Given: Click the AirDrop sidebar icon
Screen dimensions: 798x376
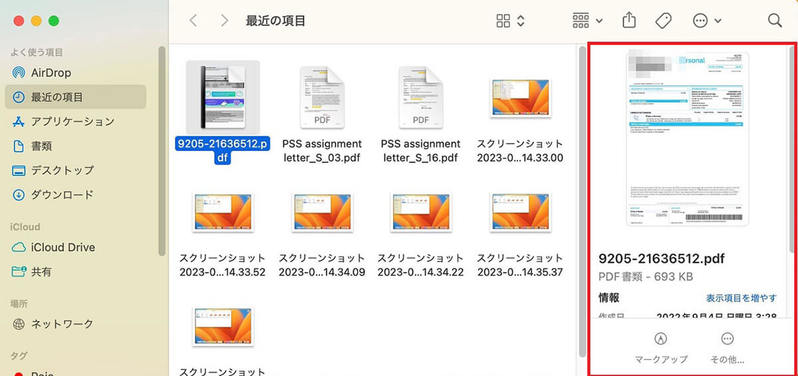Looking at the screenshot, I should point(18,73).
